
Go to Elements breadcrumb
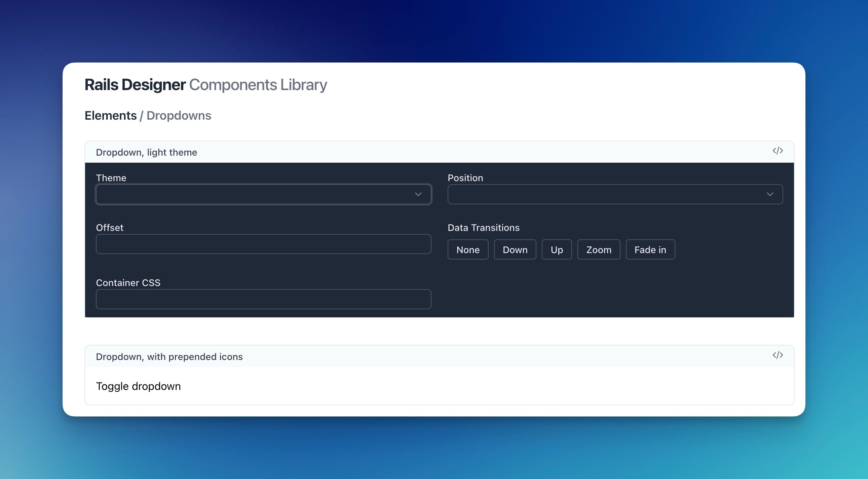click(111, 116)
